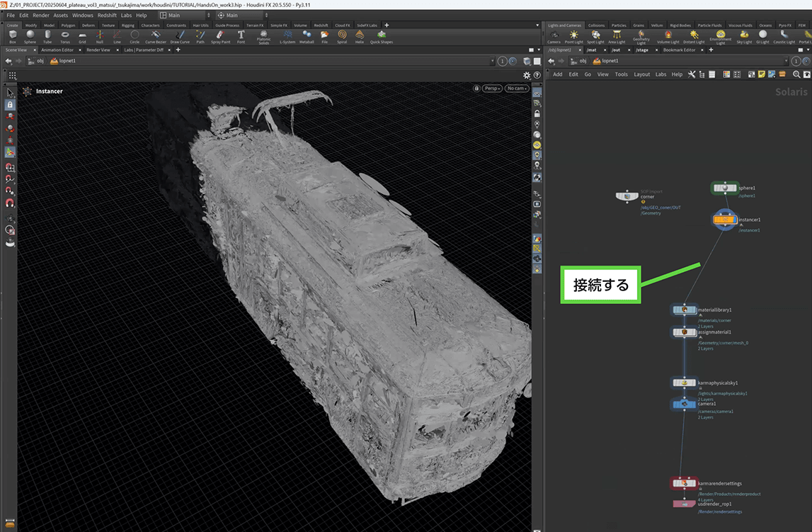
Task: Select the instancer1 node
Action: pyautogui.click(x=725, y=220)
